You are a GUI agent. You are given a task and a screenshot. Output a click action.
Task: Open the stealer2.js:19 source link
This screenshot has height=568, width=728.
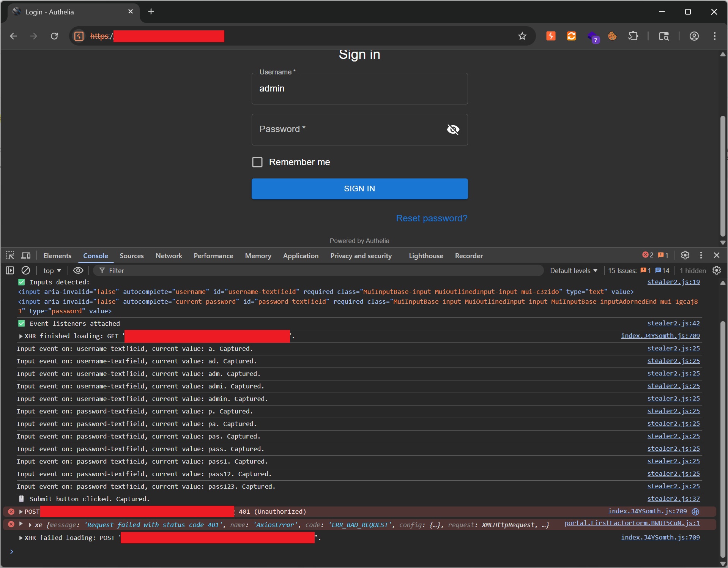(673, 282)
